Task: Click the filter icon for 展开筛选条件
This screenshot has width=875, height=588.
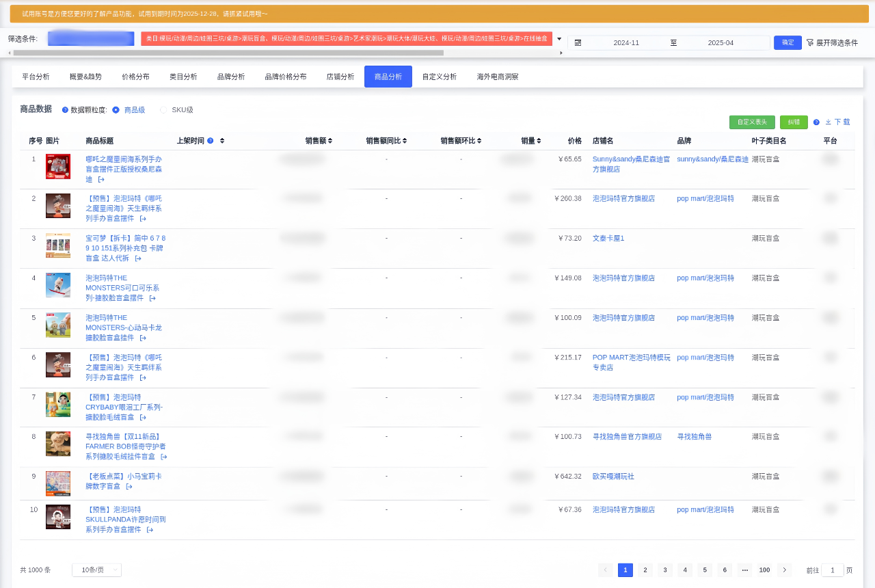Action: coord(810,42)
